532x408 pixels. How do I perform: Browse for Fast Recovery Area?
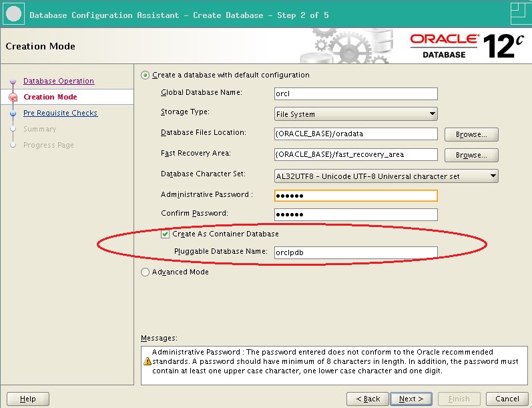pos(471,155)
